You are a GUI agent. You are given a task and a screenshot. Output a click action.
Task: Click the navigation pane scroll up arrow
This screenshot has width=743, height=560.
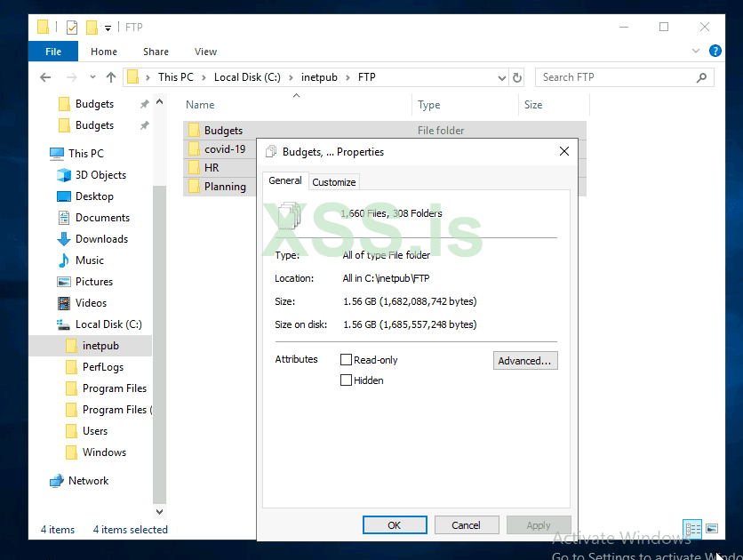160,101
